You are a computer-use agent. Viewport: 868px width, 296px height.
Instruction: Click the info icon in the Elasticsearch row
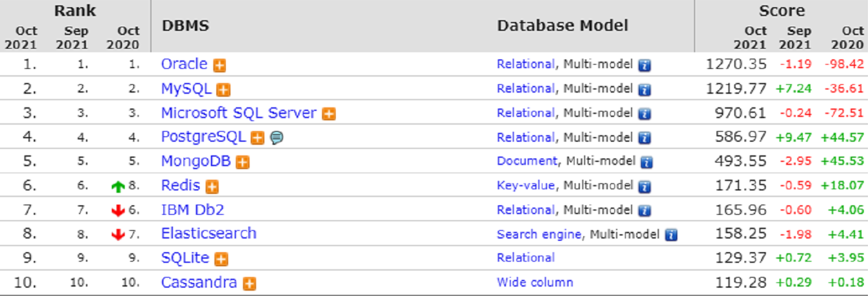coord(671,235)
